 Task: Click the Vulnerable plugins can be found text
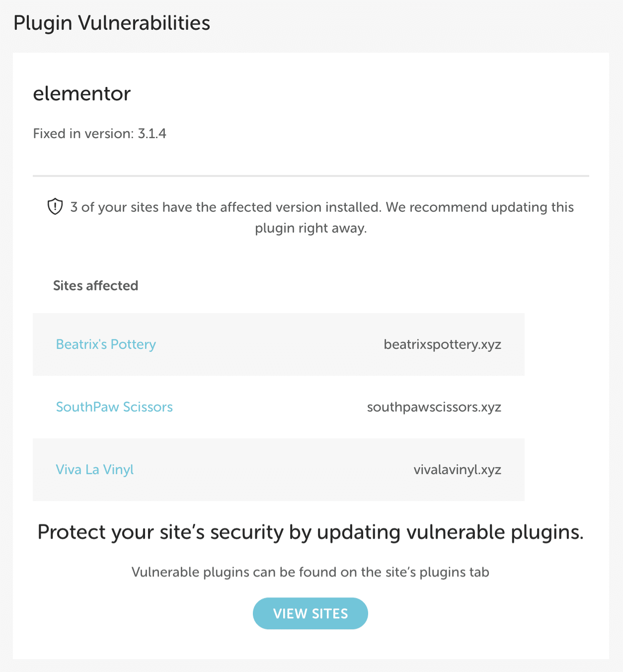[x=311, y=572]
